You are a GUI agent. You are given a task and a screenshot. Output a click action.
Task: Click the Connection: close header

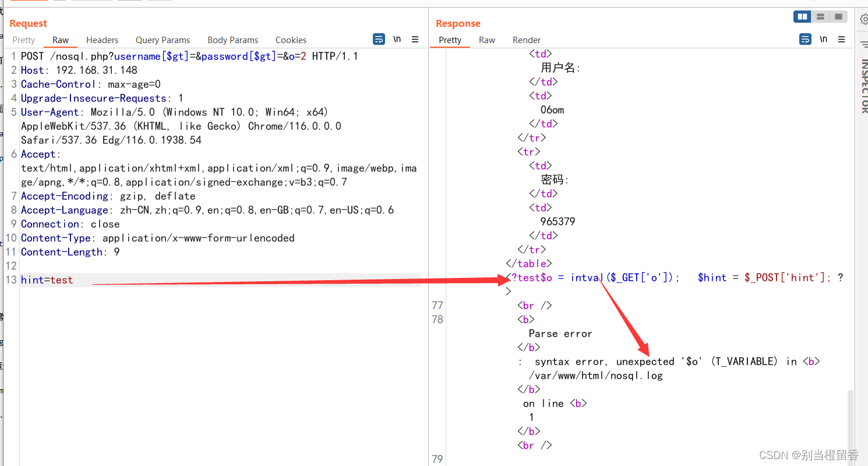coord(70,224)
